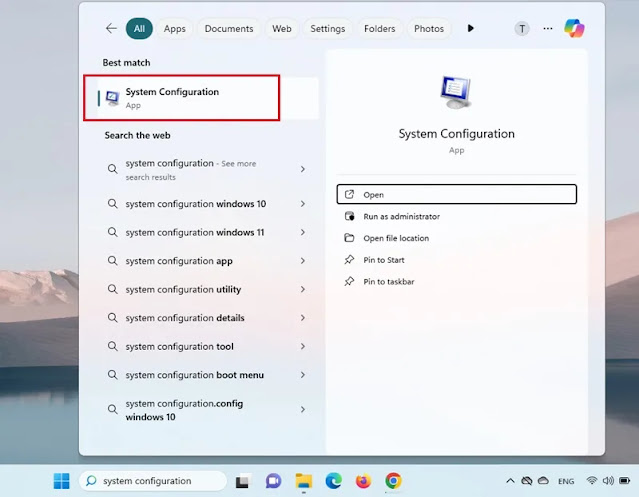
Task: Switch to the Documents filter tab
Action: 229,29
